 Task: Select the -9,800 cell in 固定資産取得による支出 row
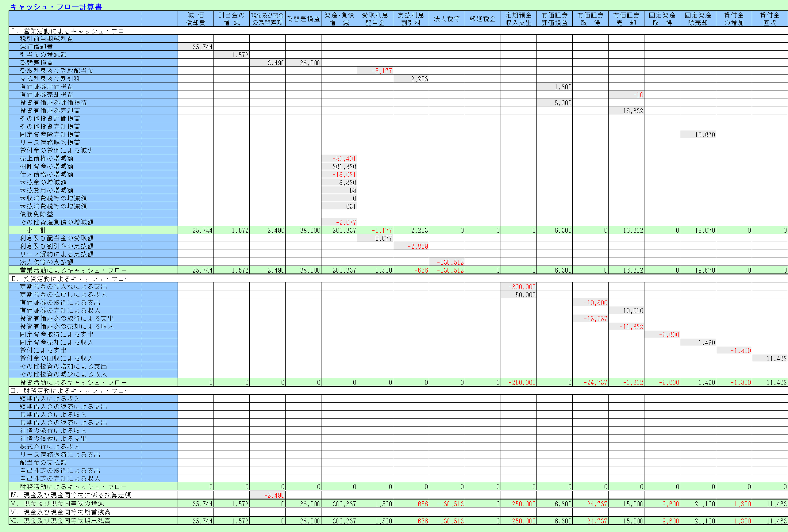click(x=662, y=335)
